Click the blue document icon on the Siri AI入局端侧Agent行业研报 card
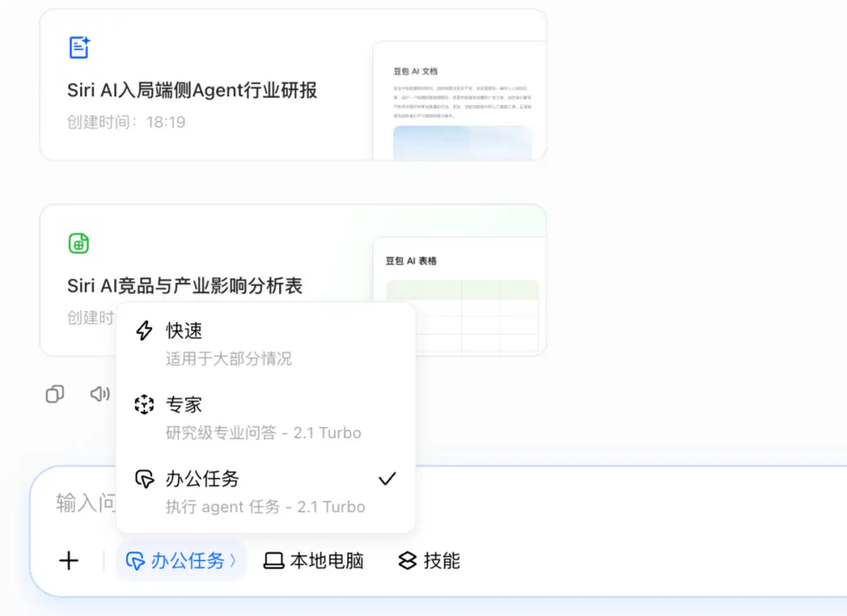Image resolution: width=847 pixels, height=616 pixels. click(79, 48)
